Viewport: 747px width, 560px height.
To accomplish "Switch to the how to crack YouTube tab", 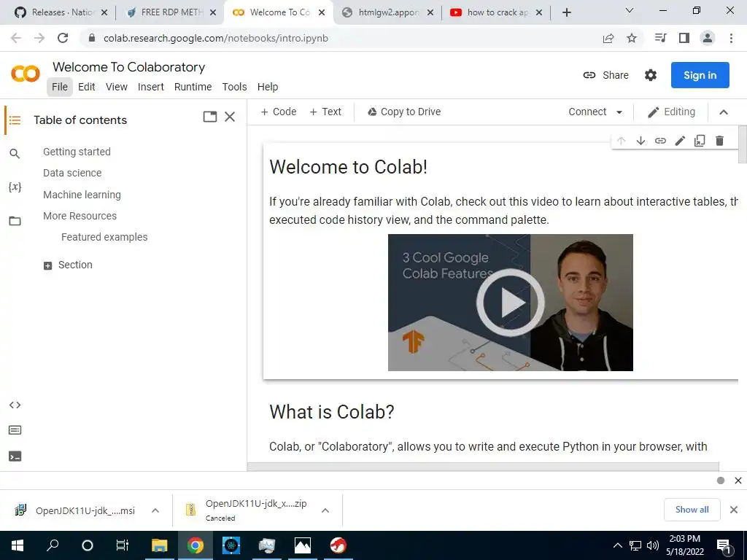I will pos(496,12).
